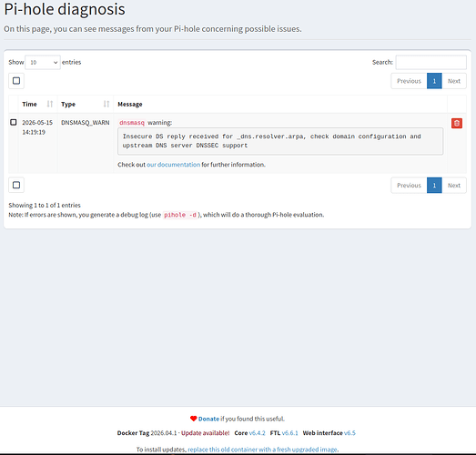
Task: Click the top Next pagination button
Action: [454, 81]
